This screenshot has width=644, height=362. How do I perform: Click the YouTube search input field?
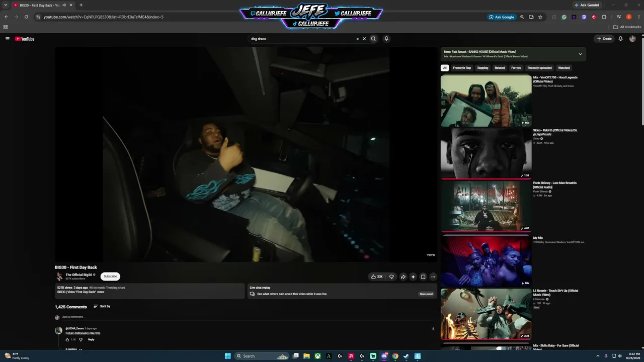tap(302, 39)
